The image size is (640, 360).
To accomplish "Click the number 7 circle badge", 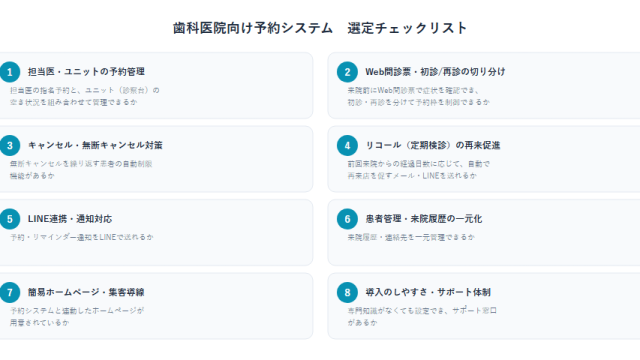I will point(10,293).
